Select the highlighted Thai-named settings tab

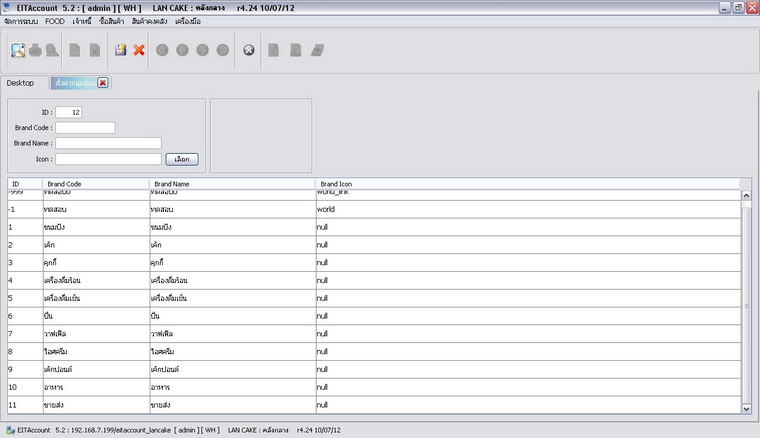click(x=75, y=83)
